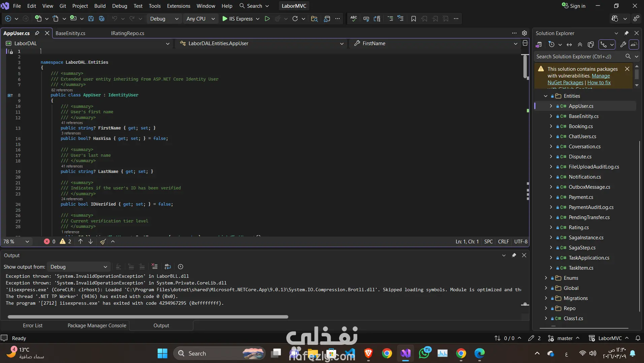Screen dimensions: 644x363
Task: Open the Extensions menu
Action: 179,6
